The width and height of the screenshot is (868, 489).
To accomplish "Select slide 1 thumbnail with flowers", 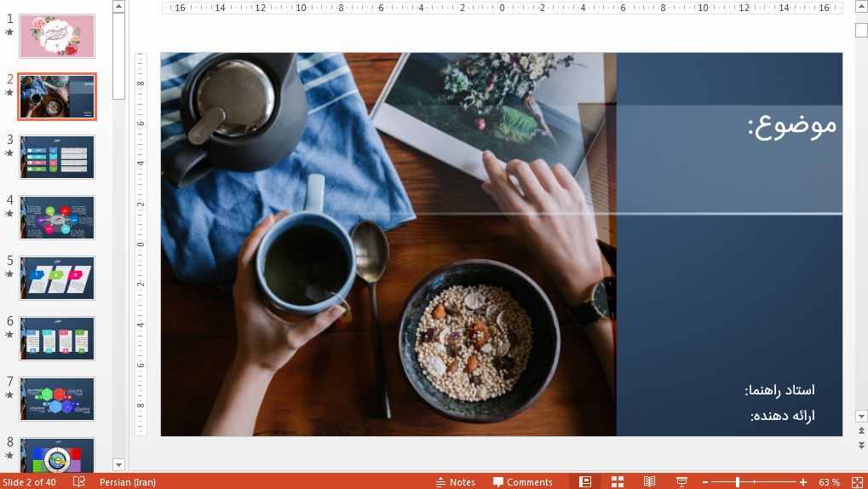I will coord(57,37).
